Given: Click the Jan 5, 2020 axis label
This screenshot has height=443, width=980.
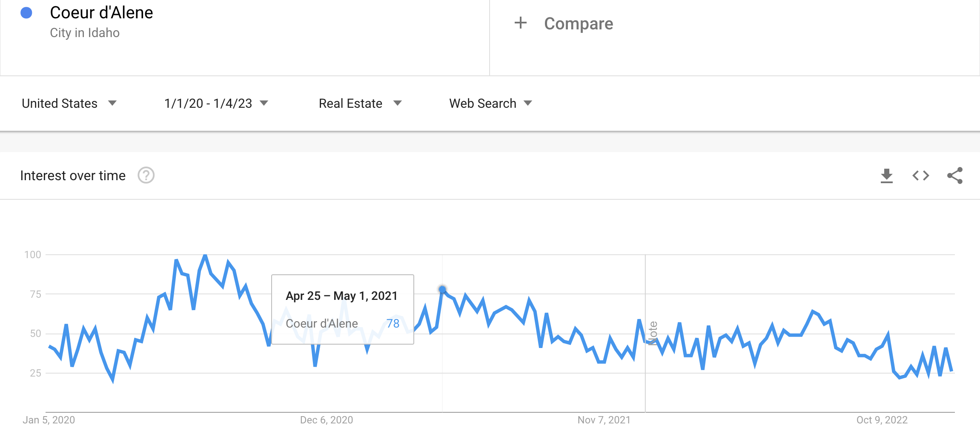Looking at the screenshot, I should [49, 420].
